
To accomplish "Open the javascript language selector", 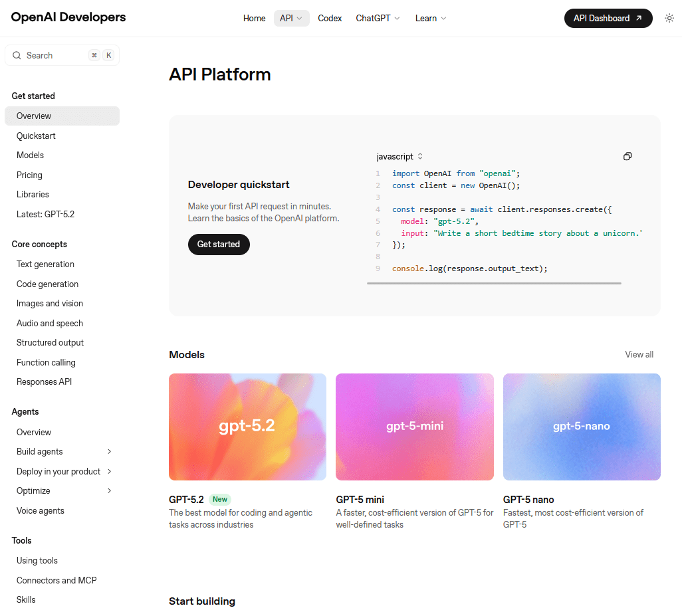I will (399, 157).
